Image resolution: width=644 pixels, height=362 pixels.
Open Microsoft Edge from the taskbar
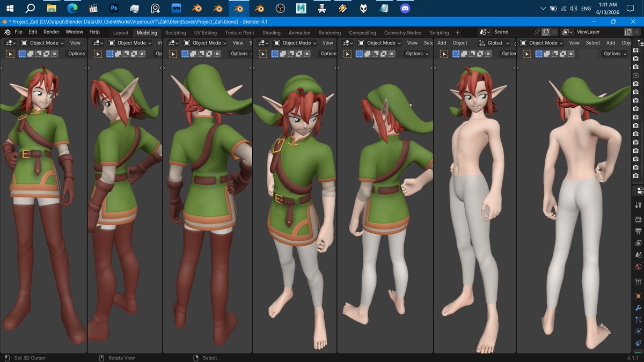72,8
